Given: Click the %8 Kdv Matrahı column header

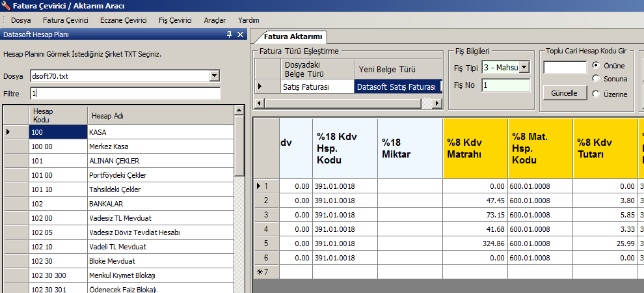Looking at the screenshot, I should click(x=476, y=148).
